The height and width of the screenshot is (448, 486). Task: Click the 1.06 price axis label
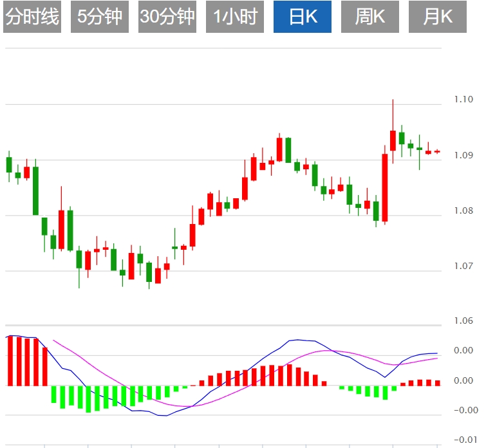(463, 321)
